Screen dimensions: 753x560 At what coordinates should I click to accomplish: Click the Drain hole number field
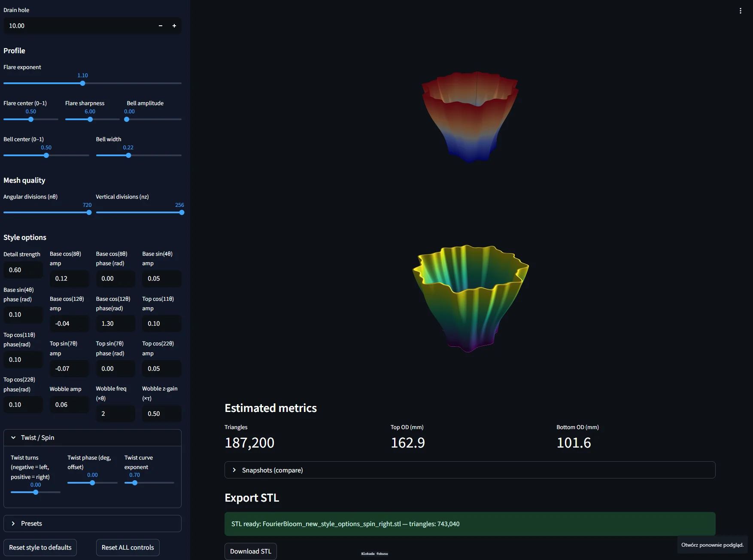(79, 26)
